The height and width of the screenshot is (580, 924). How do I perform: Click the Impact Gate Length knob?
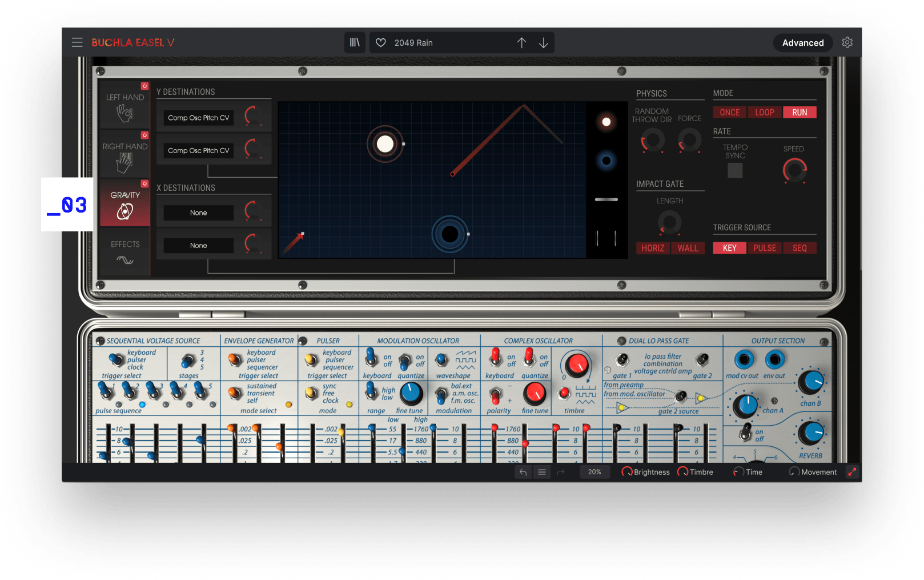pos(670,222)
